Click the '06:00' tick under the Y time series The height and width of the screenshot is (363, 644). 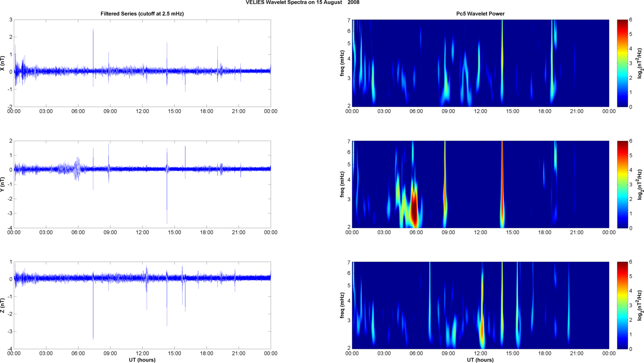coord(78,232)
